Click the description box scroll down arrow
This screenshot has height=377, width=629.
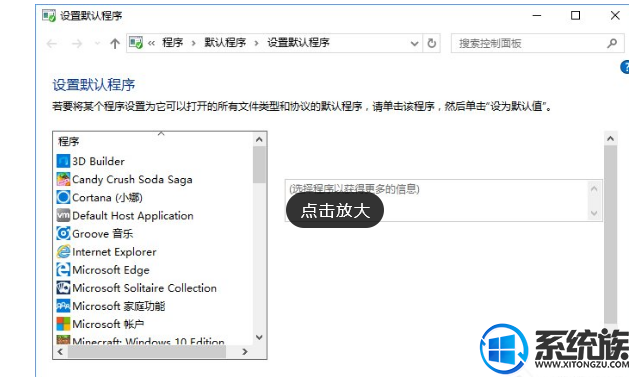tap(594, 213)
